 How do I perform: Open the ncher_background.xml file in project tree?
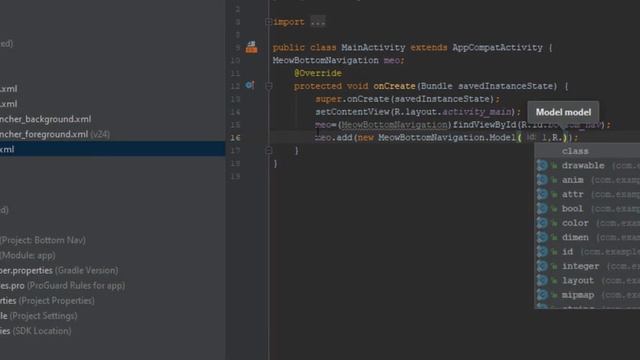pos(45,119)
